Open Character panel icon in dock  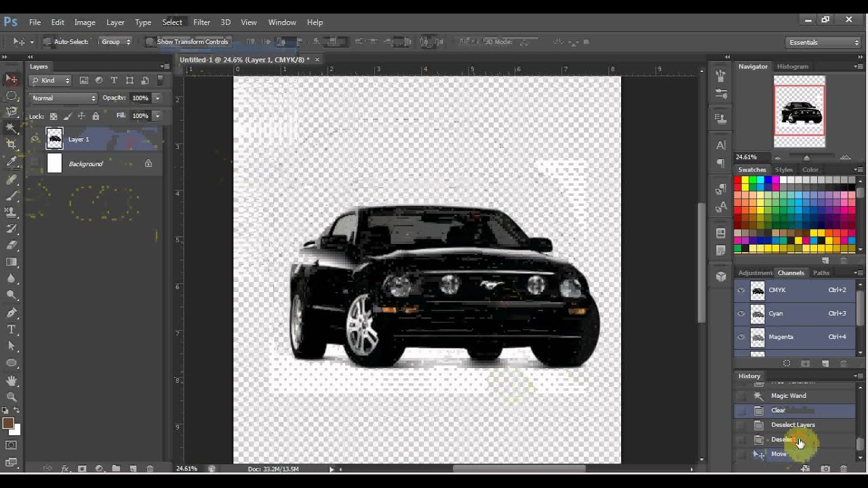[x=721, y=145]
